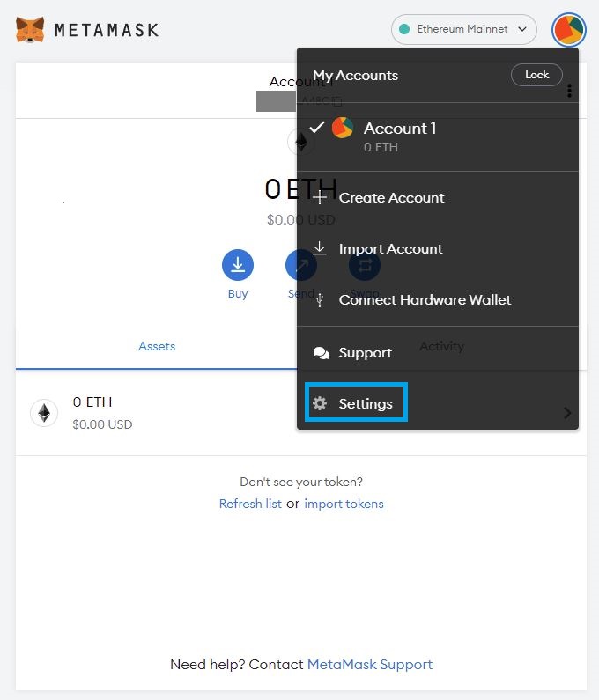Image resolution: width=599 pixels, height=700 pixels.
Task: Click the MetaMask fox logo
Action: 30,29
